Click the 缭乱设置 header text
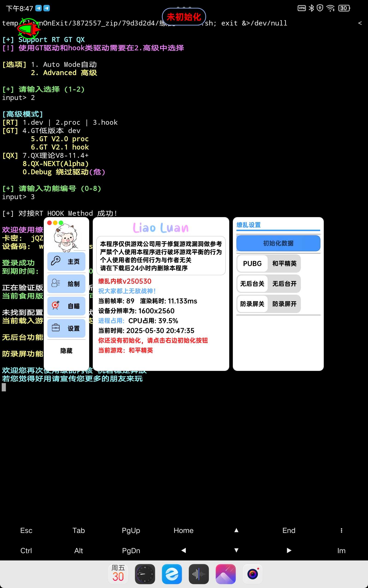368x588 pixels. coord(248,225)
